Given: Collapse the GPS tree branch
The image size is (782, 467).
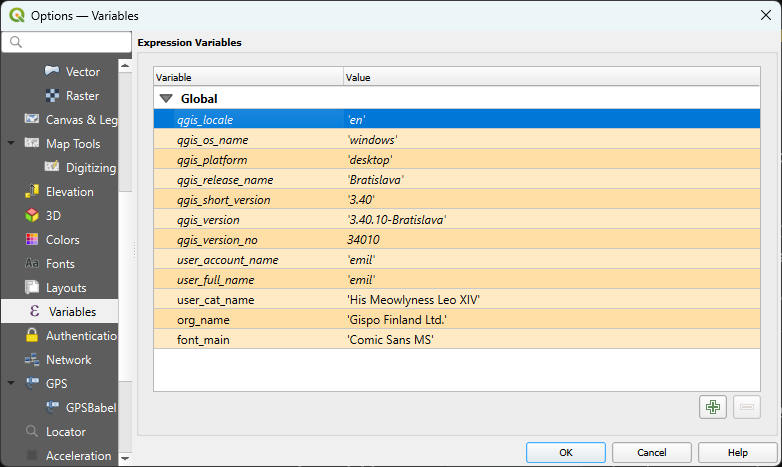Looking at the screenshot, I should coord(11,384).
